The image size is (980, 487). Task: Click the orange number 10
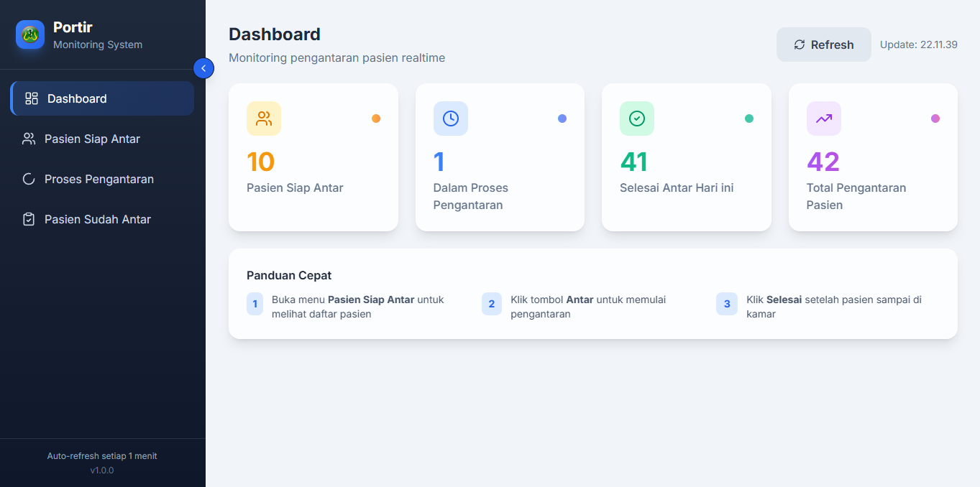coord(261,162)
